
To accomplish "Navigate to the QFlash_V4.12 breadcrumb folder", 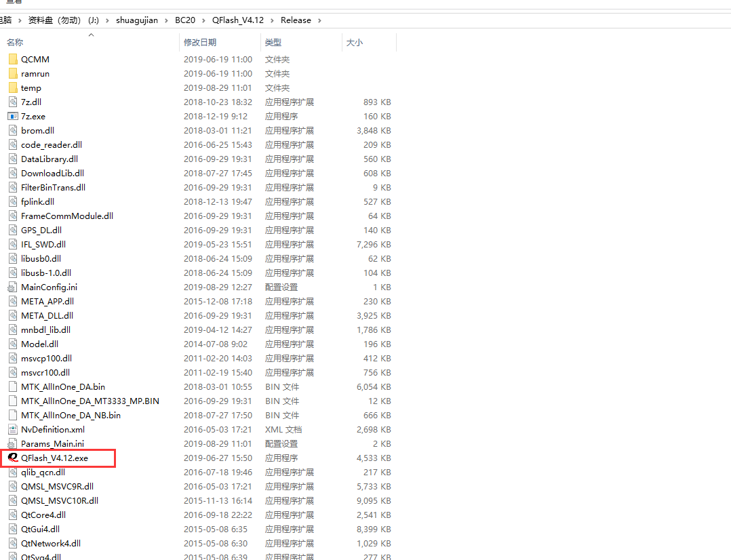I will (238, 20).
